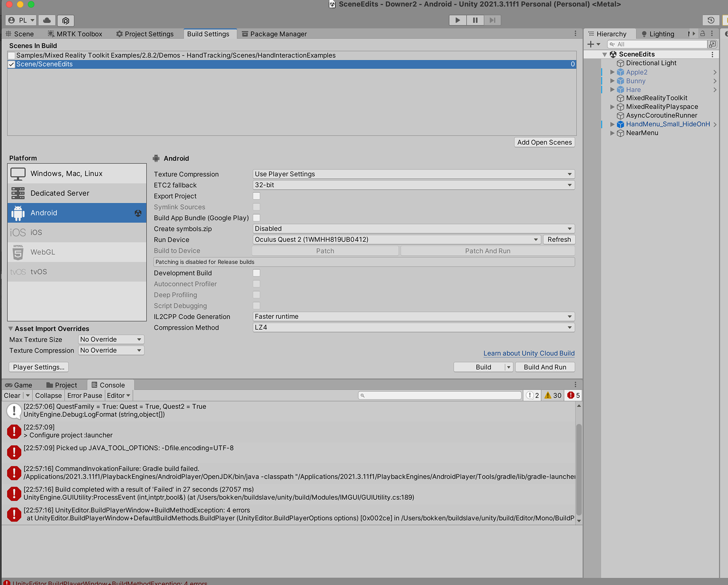728x585 pixels.
Task: Expand NearMenu in Hierarchy
Action: tap(612, 133)
